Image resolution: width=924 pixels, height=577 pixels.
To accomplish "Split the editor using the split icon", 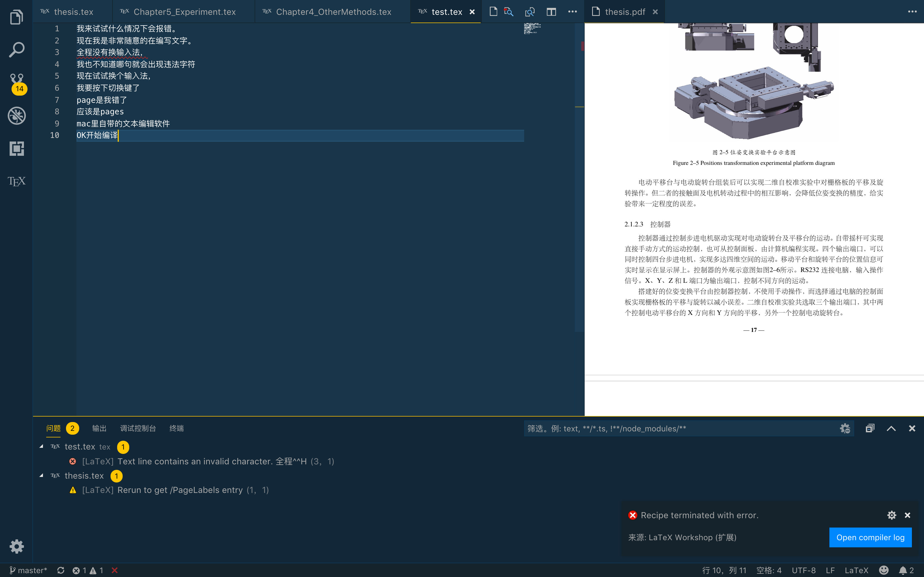I will 551,12.
